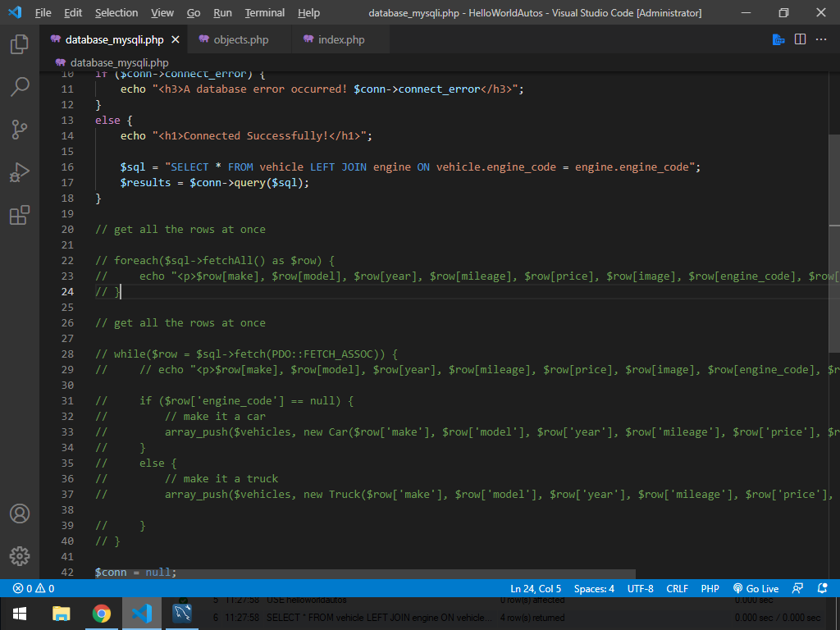
Task: Open the Manage gear icon
Action: pyautogui.click(x=20, y=555)
